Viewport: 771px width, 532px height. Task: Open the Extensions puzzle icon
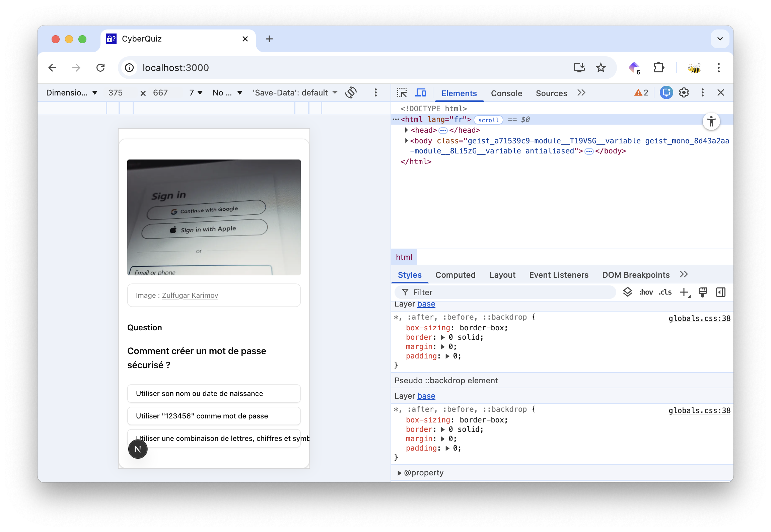(658, 68)
